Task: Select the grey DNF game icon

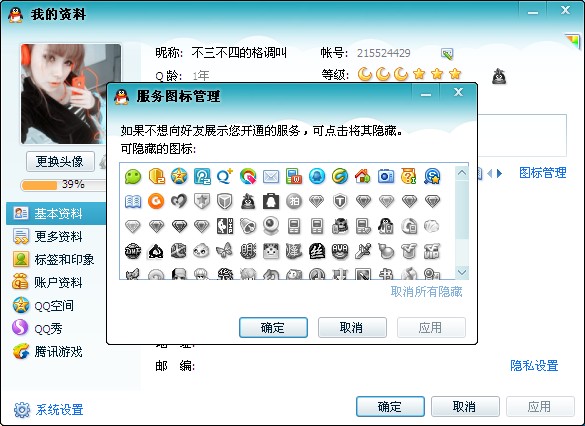Action: click(x=133, y=251)
